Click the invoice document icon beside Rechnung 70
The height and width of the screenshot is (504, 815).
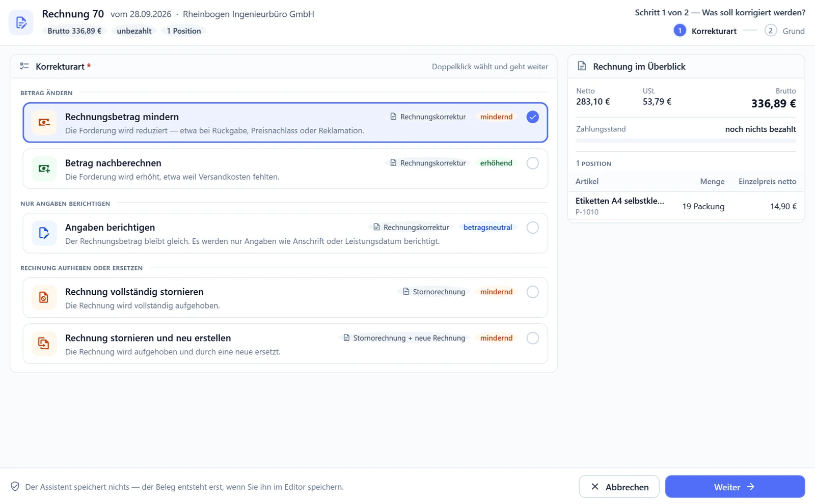pyautogui.click(x=21, y=22)
